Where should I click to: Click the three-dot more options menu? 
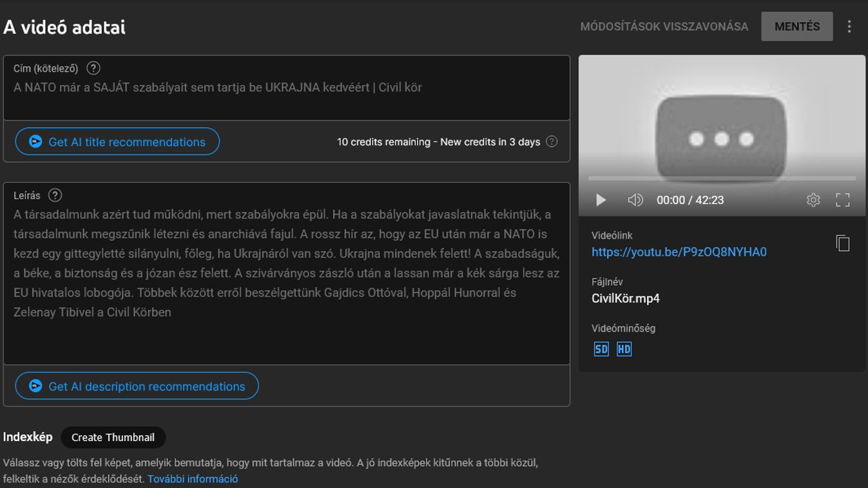click(849, 26)
